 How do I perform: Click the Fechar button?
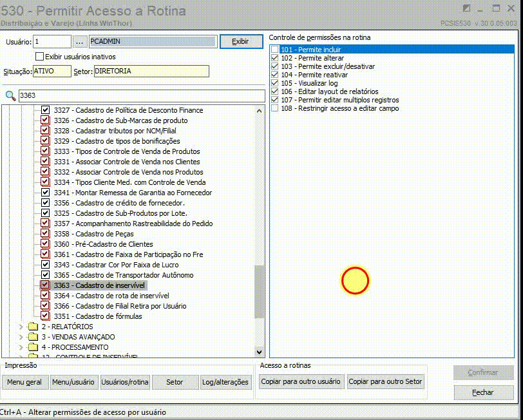[x=483, y=393]
